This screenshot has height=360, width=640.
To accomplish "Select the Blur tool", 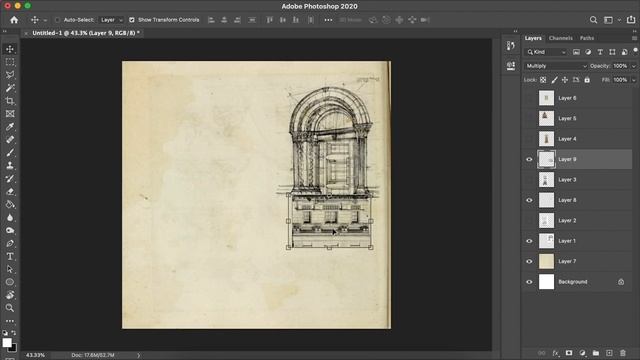I will (x=10, y=218).
